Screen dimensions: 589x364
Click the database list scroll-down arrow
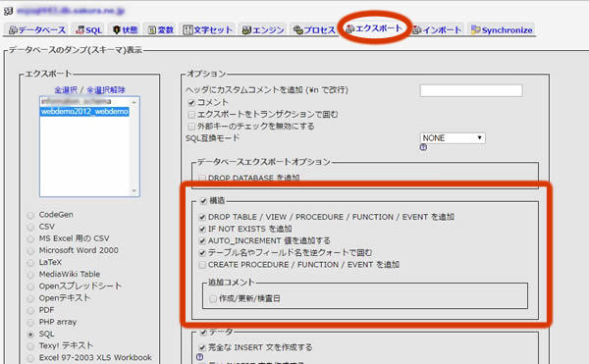point(134,191)
